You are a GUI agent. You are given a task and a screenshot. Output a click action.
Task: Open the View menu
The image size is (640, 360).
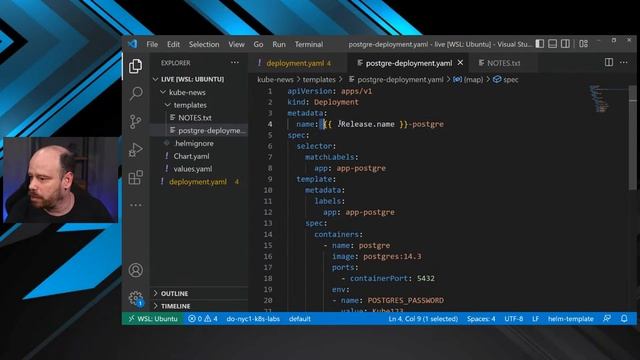point(236,44)
